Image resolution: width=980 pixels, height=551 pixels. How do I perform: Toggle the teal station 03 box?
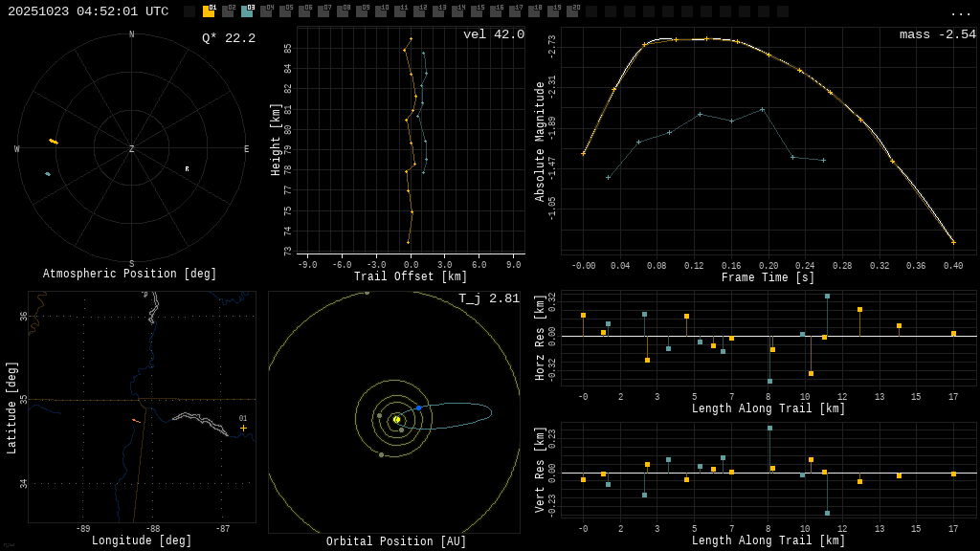[247, 11]
